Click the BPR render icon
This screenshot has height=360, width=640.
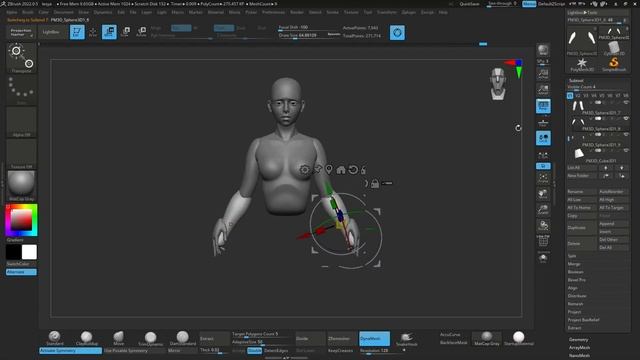[x=543, y=51]
